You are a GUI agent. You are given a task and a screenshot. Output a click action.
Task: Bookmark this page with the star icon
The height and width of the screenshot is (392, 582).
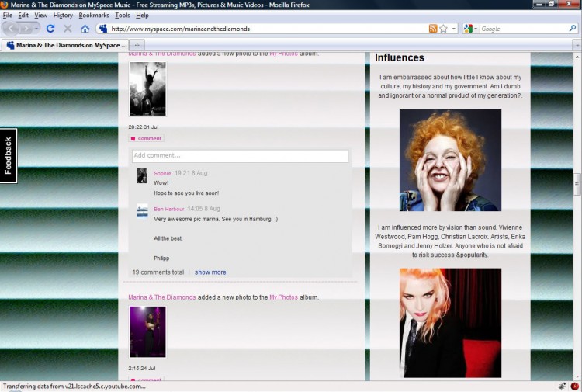click(443, 29)
